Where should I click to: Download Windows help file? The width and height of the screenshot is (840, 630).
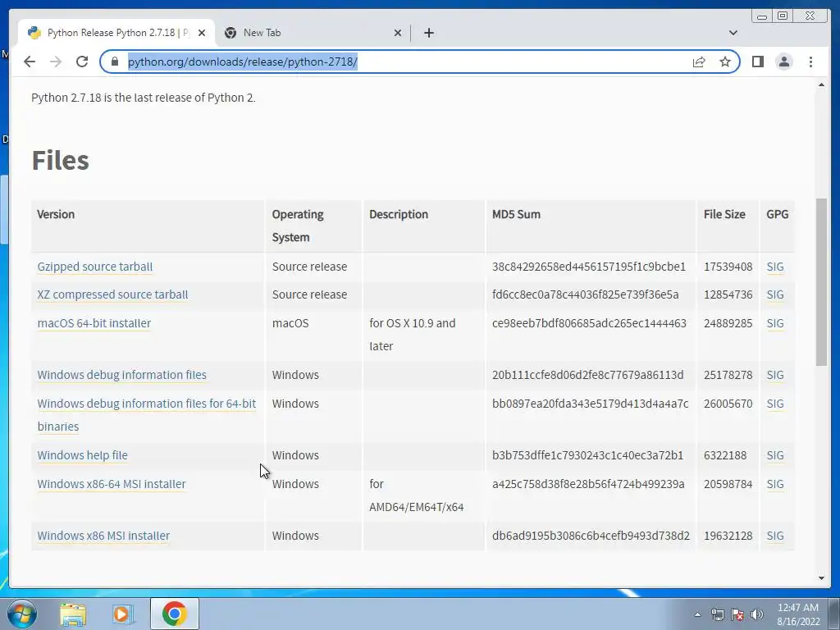coord(83,455)
